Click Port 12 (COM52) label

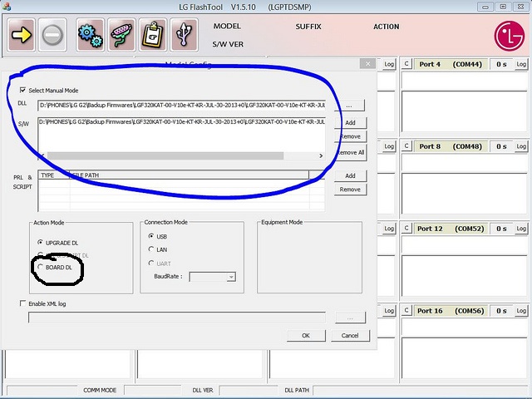coord(451,229)
